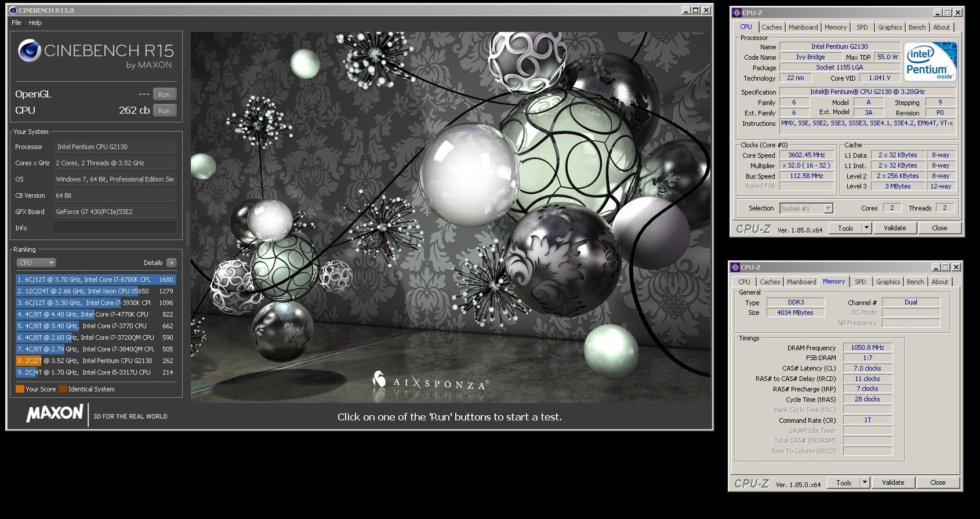
Task: Open the CPU ranking type dropdown
Action: (x=36, y=263)
